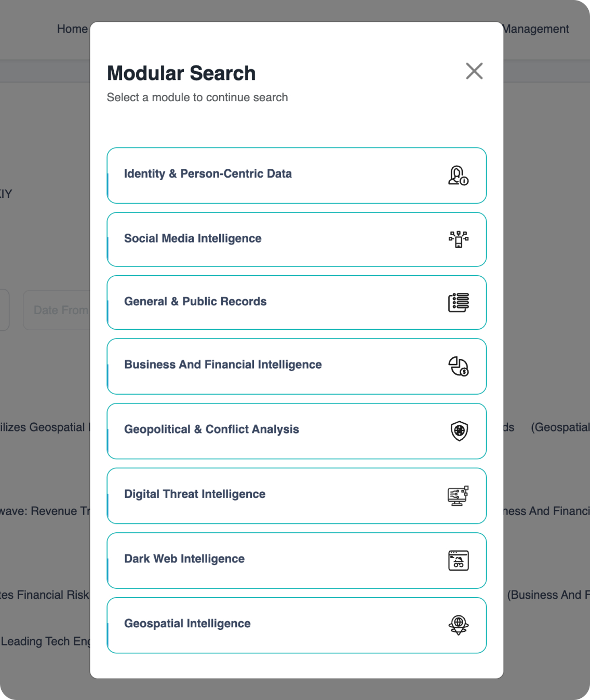This screenshot has height=700, width=590.
Task: Select Identity & Person-Centric Data module
Action: point(208,174)
